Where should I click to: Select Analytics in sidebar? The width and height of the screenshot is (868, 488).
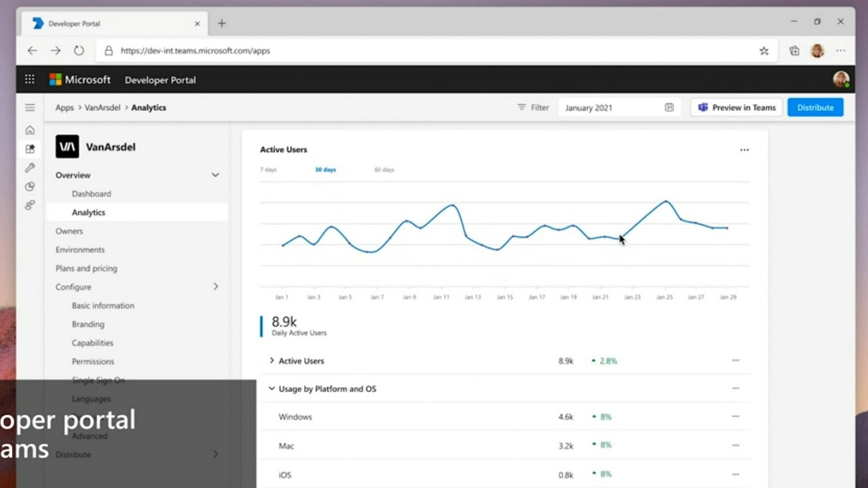coord(88,212)
